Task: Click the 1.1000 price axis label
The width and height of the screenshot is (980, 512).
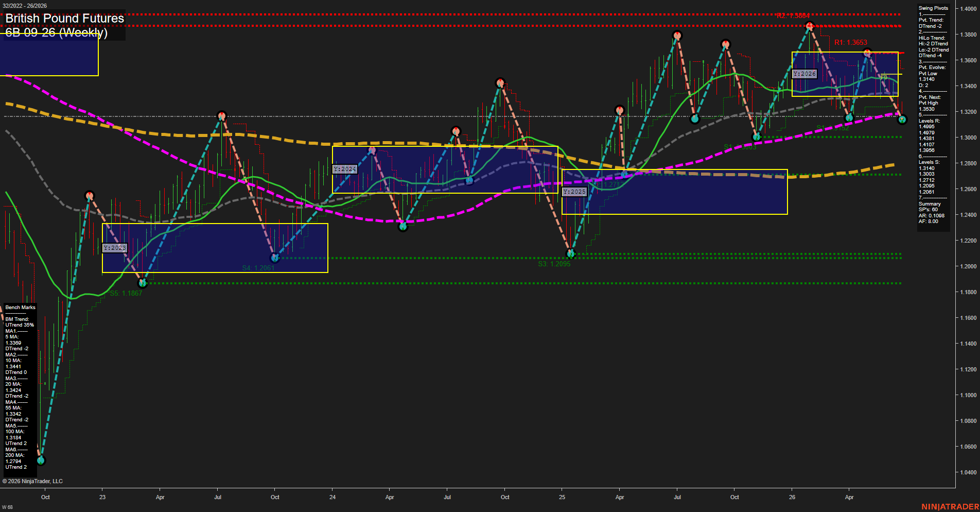Action: (x=968, y=395)
